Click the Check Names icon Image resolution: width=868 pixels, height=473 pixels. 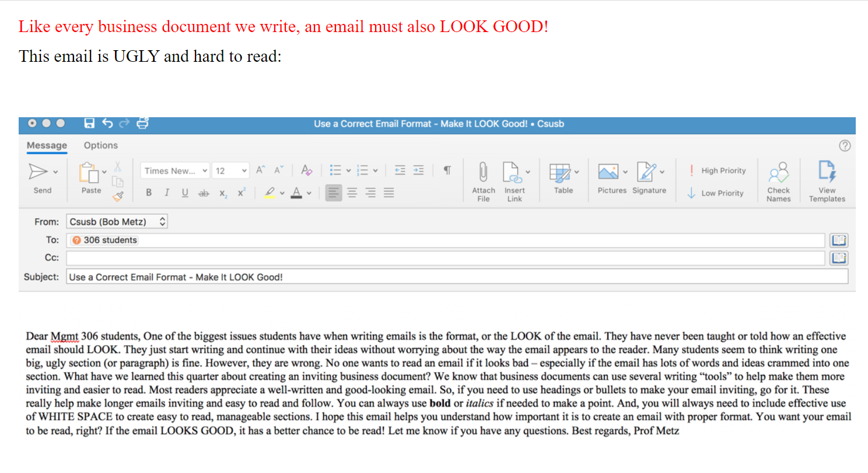(x=779, y=172)
